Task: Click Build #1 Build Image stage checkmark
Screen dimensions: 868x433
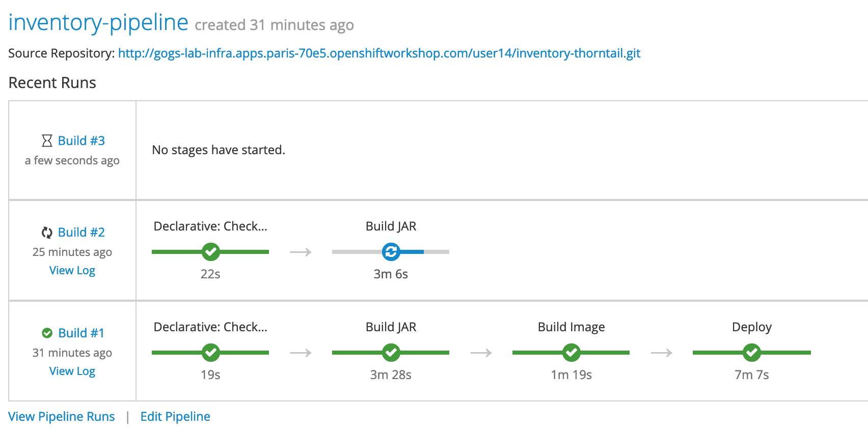Action: pyautogui.click(x=571, y=352)
